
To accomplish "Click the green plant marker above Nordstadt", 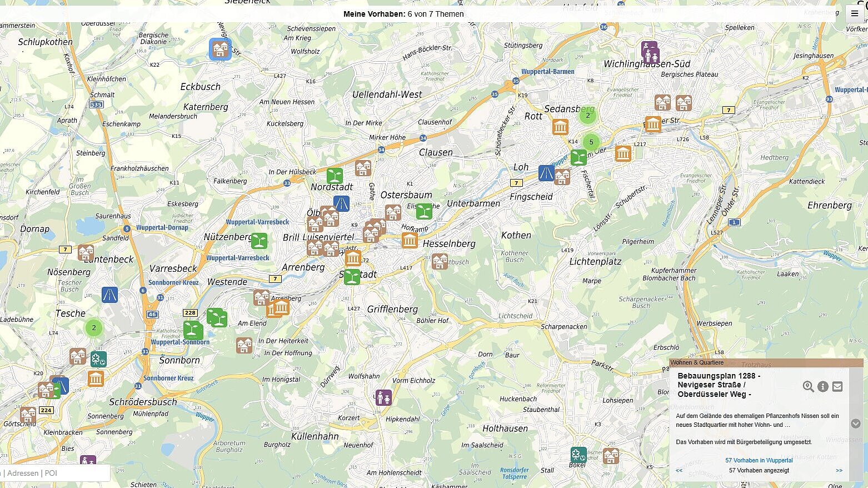I will click(x=335, y=176).
